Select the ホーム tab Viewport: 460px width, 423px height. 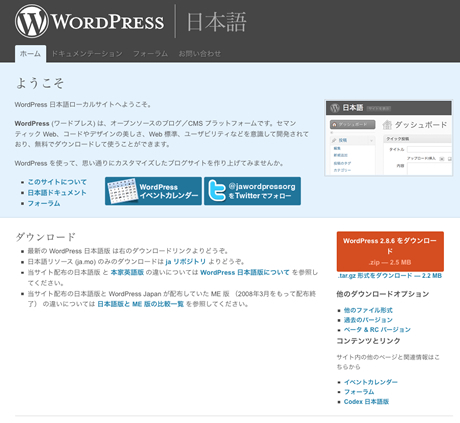tap(30, 54)
